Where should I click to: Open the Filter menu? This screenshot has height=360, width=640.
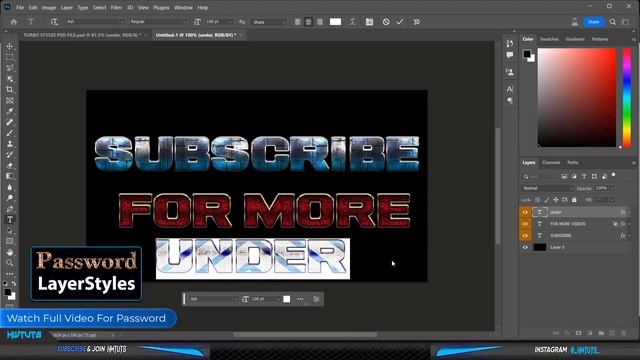click(116, 7)
